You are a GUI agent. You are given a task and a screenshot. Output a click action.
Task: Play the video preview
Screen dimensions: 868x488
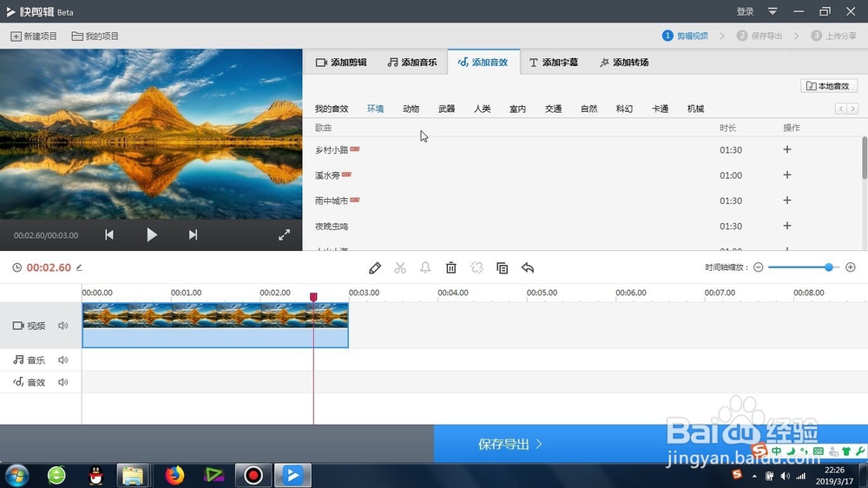(152, 234)
